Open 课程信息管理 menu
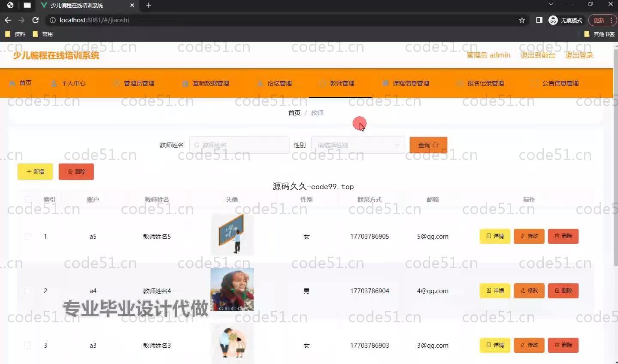This screenshot has width=618, height=364. (x=406, y=83)
